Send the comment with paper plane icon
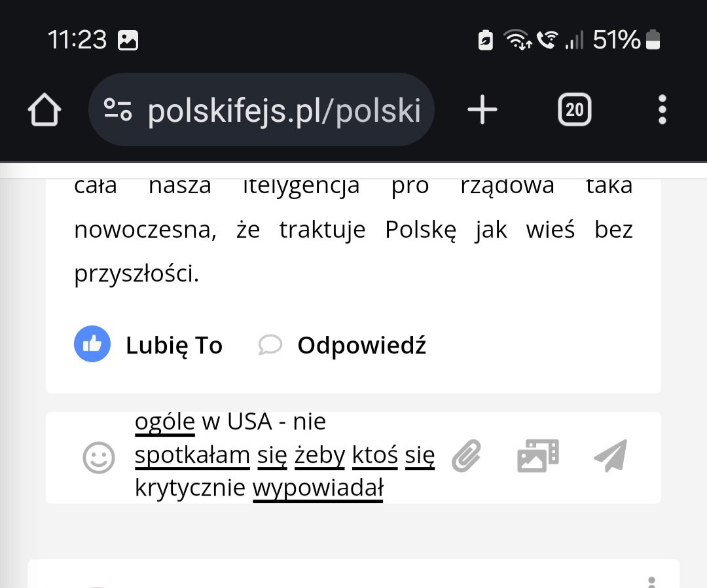 [610, 456]
